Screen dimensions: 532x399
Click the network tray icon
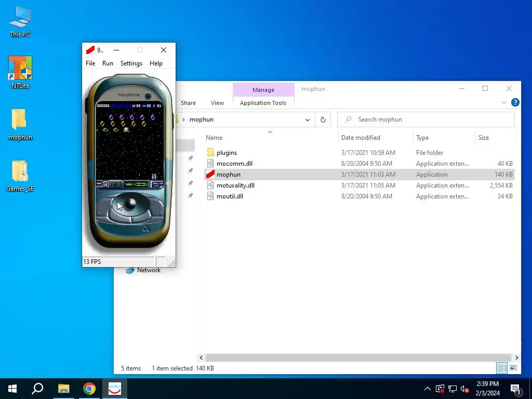point(453,389)
